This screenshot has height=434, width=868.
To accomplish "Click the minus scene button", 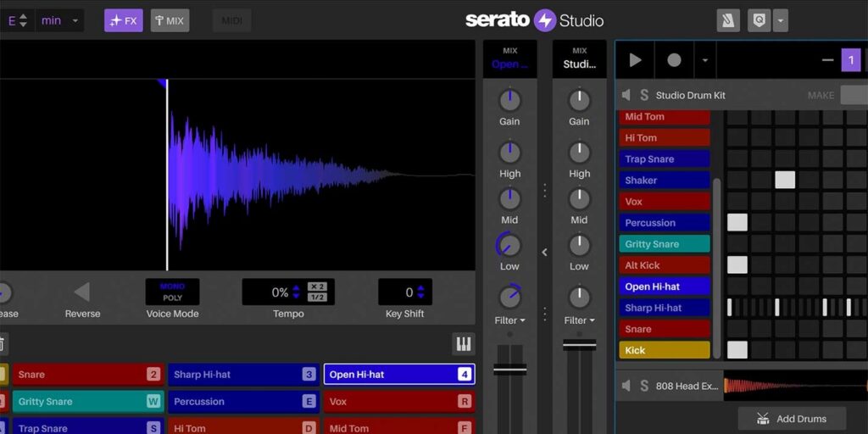I will pos(827,60).
